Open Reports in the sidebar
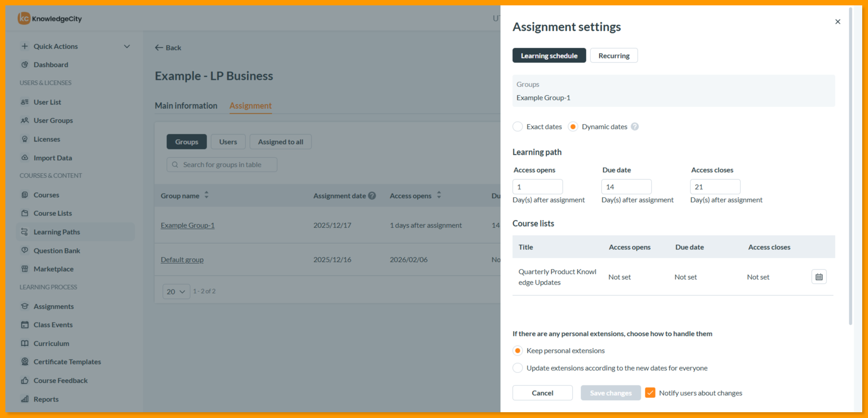 [x=46, y=399]
